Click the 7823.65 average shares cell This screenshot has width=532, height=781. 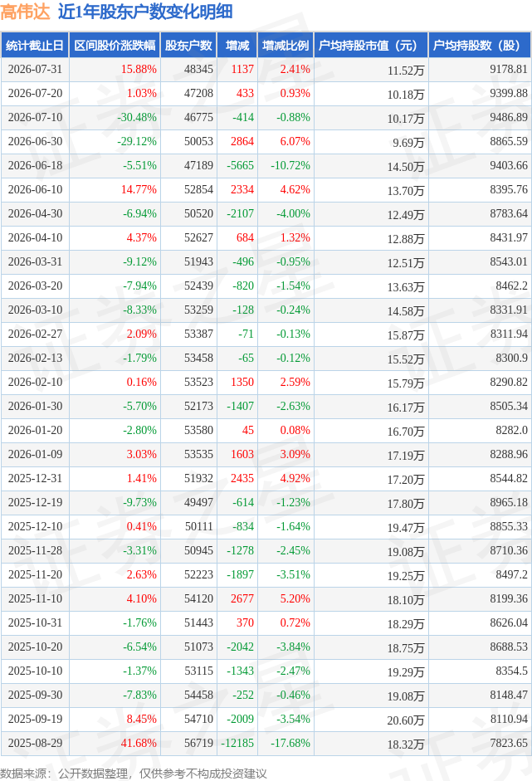coord(509,743)
